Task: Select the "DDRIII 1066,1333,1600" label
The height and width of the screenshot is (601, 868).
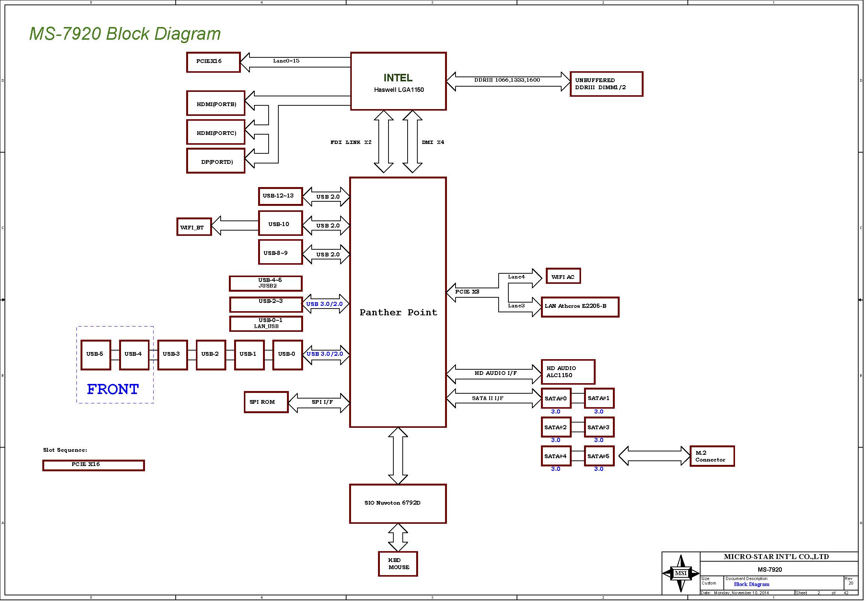Action: [507, 80]
